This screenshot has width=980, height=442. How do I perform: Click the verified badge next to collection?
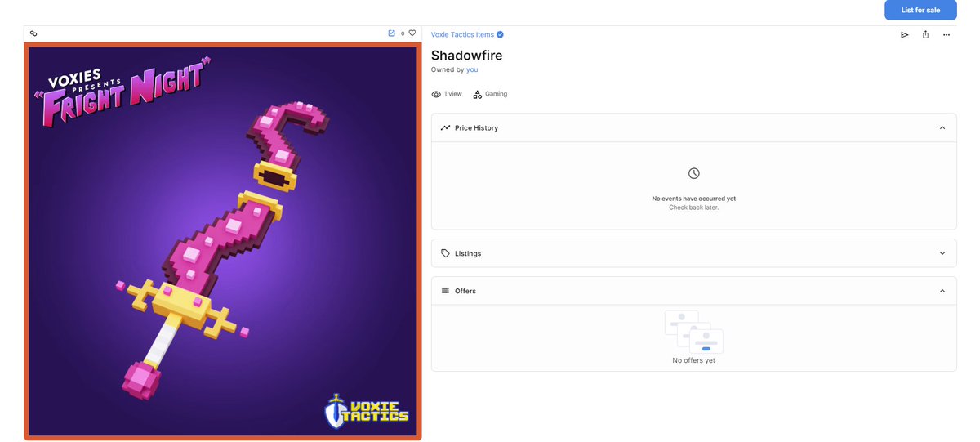point(500,34)
